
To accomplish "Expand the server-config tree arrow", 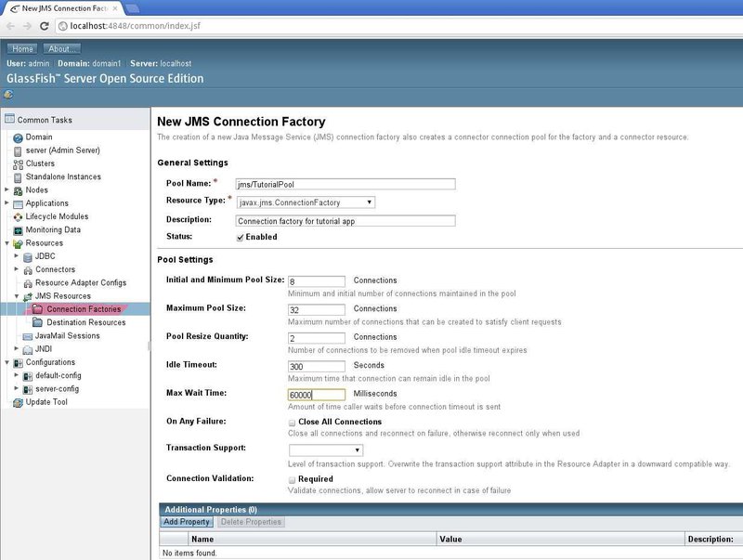I will pos(17,388).
